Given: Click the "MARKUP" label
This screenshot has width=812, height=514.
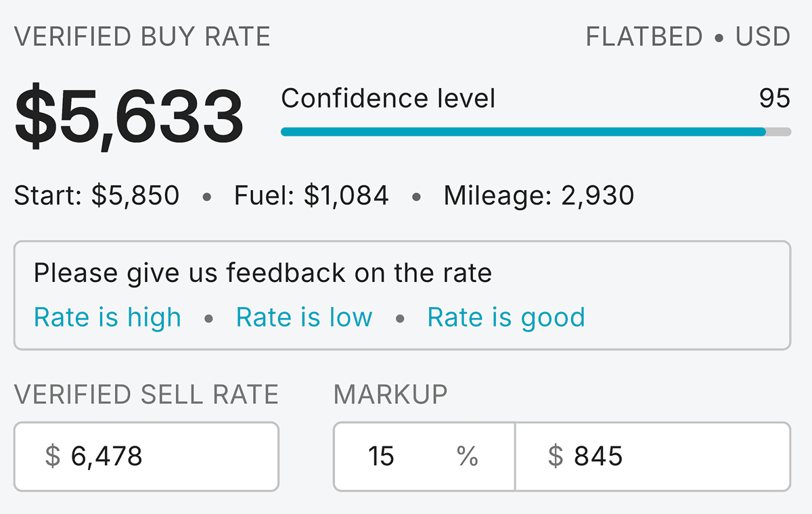Looking at the screenshot, I should pos(390,394).
